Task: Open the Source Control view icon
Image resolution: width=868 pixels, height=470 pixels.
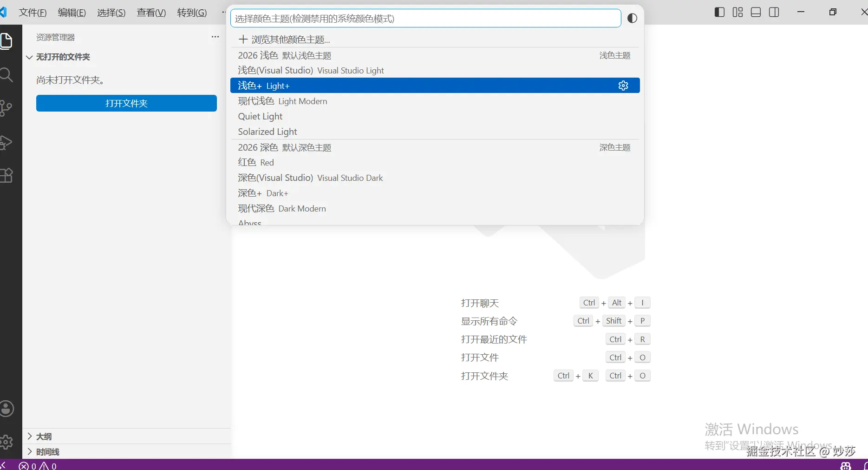Action: 6,108
